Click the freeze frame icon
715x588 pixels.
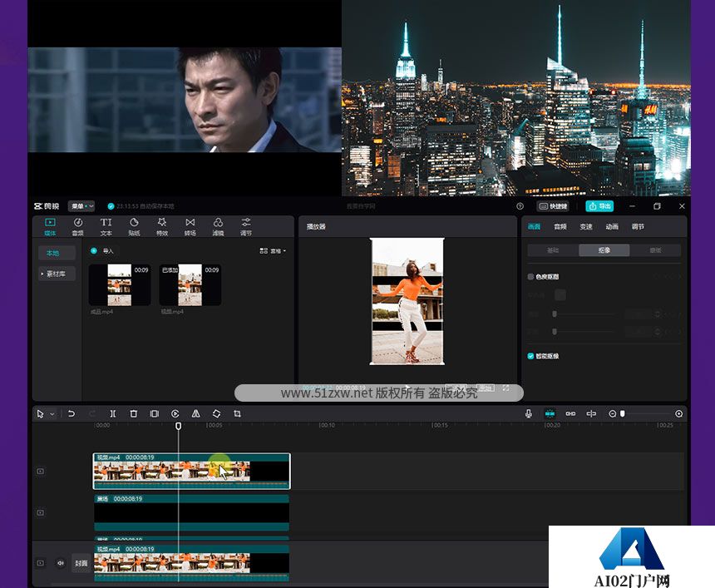[x=155, y=413]
